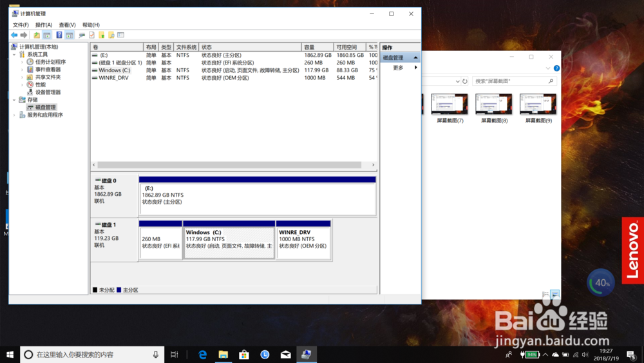Expand the 任务计划程序 tree node
This screenshot has width=644, height=363.
(x=22, y=62)
